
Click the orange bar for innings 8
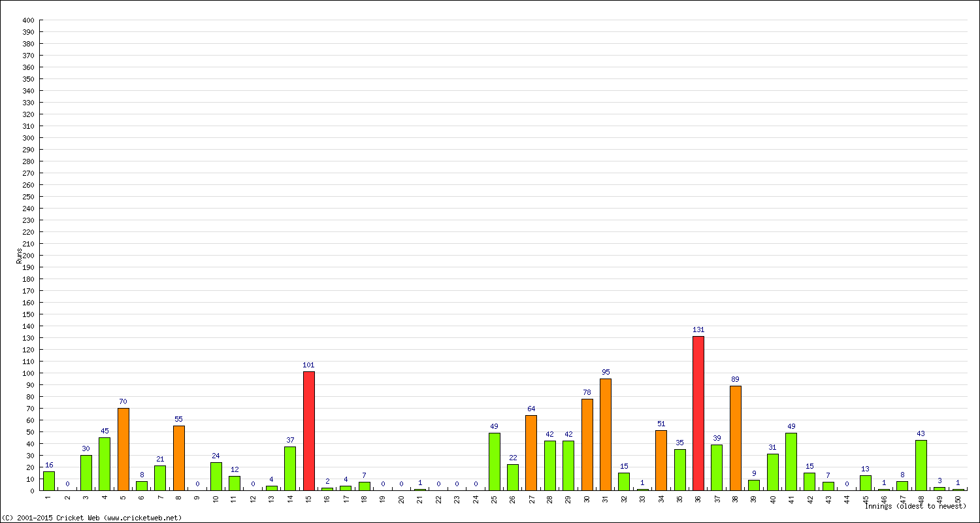(x=179, y=458)
